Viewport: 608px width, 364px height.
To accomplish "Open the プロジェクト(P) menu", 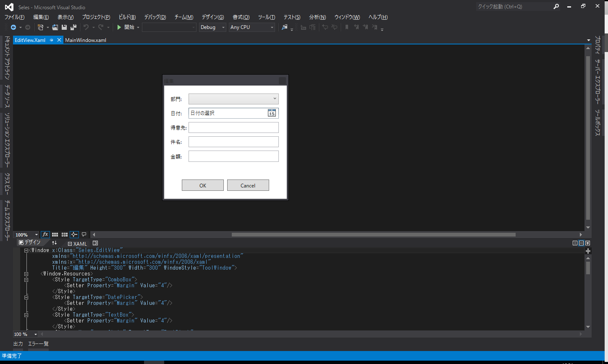I will [x=96, y=17].
